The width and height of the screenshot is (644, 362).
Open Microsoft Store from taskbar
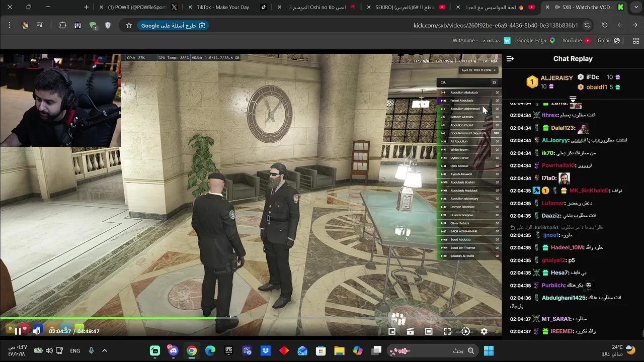(320, 350)
